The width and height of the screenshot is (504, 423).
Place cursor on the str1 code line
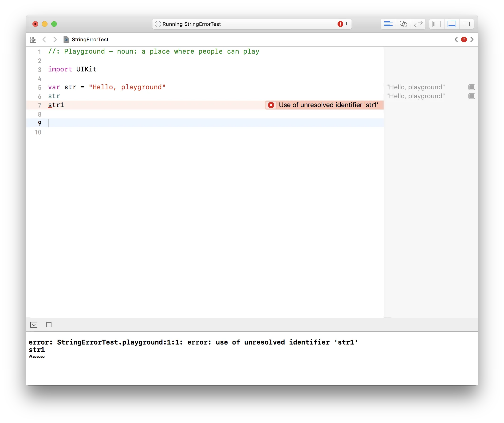(56, 105)
